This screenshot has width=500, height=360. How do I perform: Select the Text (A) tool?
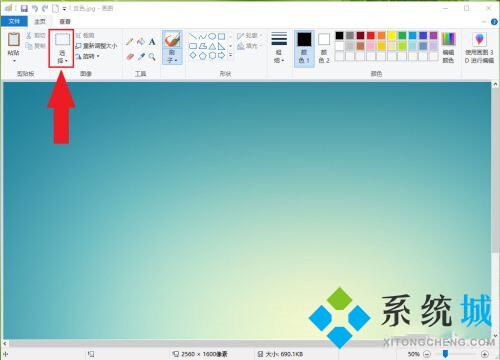pos(152,42)
